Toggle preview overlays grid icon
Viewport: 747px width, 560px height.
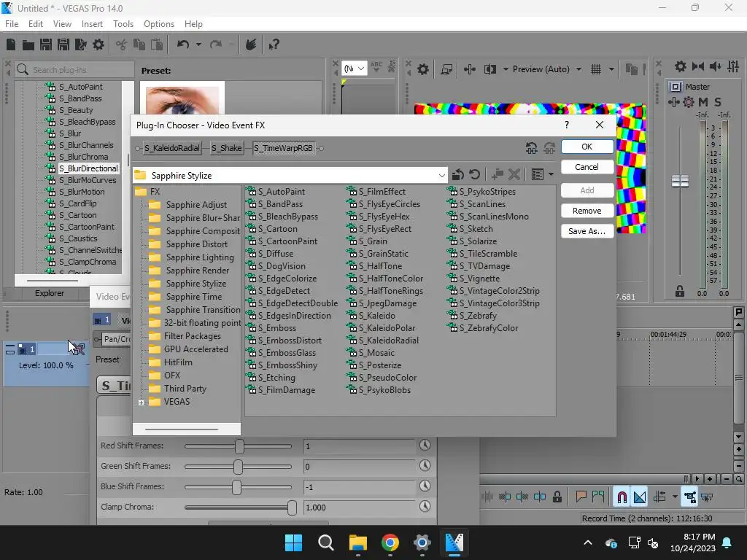tap(595, 69)
